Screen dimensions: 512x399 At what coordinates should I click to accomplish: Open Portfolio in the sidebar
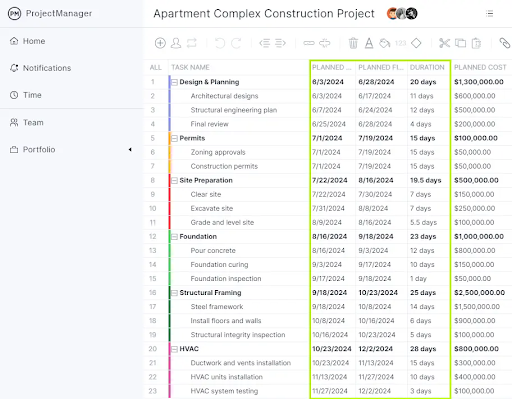tap(32, 149)
